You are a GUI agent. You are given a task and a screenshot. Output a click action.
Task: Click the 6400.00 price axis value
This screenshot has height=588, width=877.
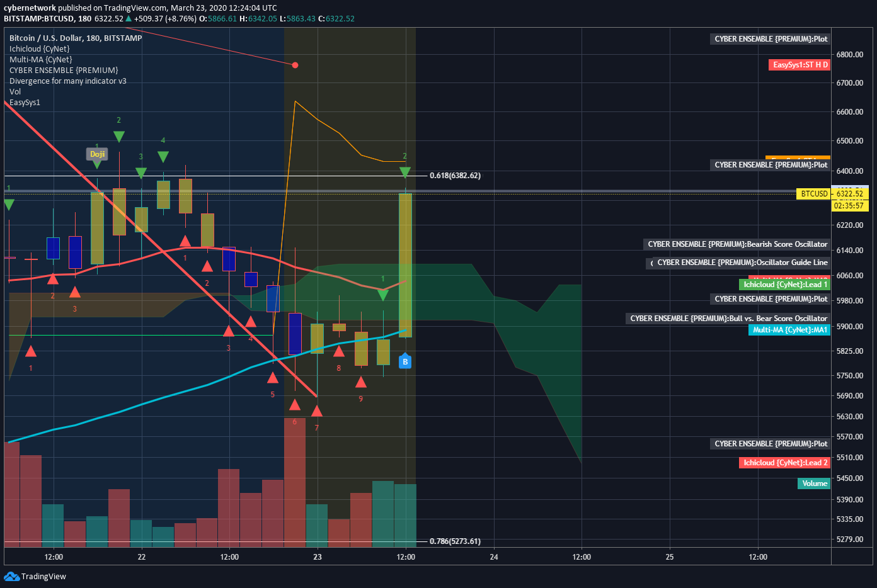click(850, 171)
